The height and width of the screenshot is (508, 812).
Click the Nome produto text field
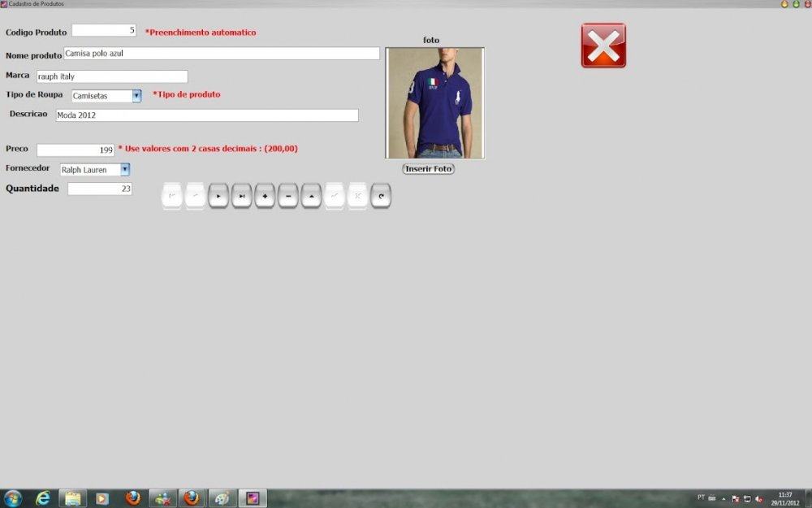coord(221,54)
